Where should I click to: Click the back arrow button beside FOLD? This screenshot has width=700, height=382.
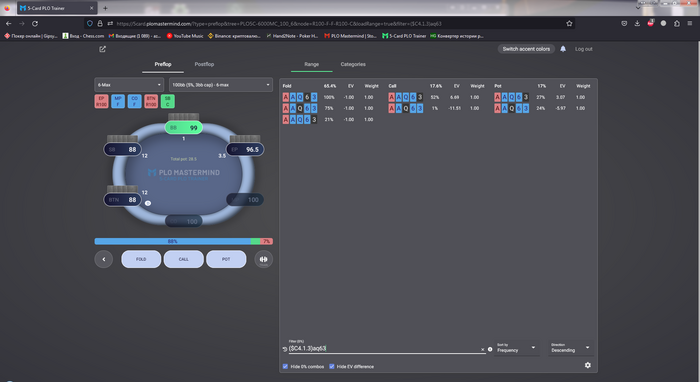[x=104, y=259]
